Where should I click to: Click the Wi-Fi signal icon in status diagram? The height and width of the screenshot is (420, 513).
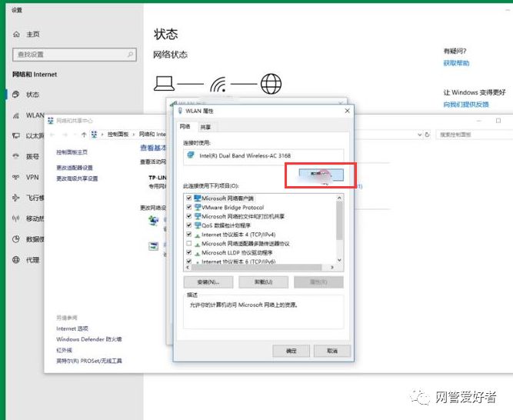click(218, 85)
